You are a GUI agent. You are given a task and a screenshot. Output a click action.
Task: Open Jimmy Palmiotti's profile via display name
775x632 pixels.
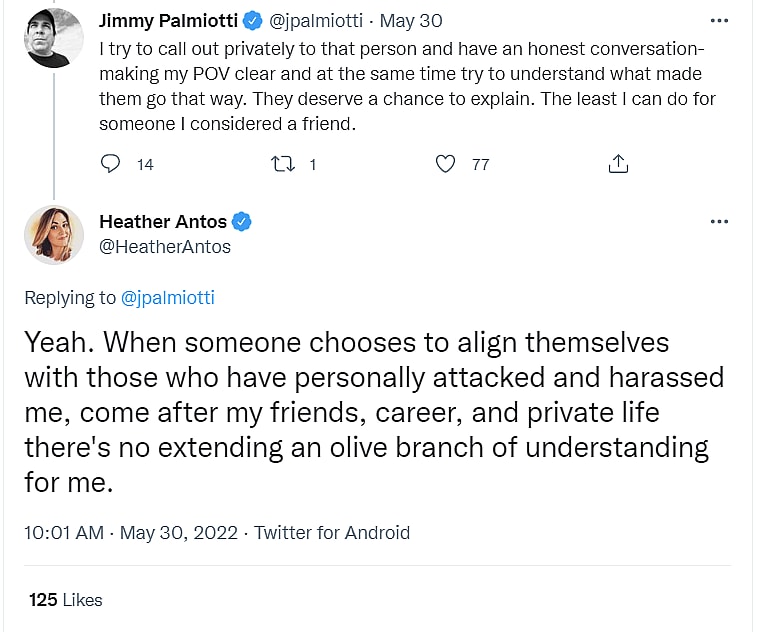tap(170, 21)
